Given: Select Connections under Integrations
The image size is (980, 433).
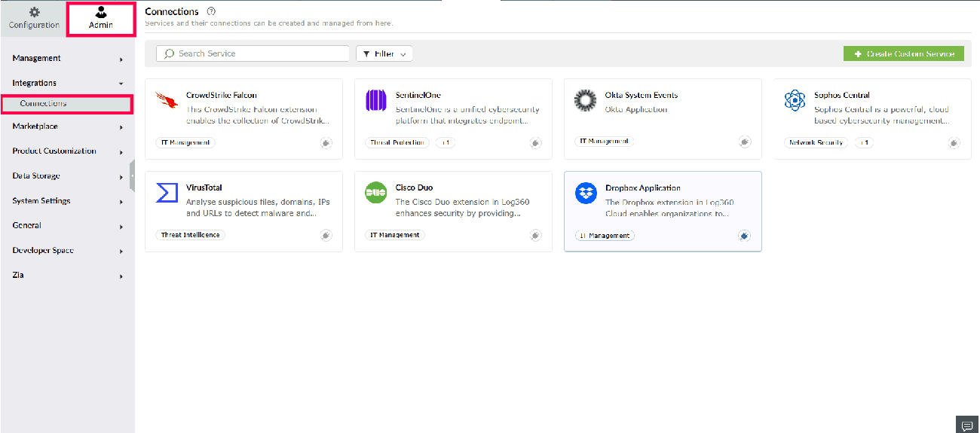Looking at the screenshot, I should tap(66, 104).
